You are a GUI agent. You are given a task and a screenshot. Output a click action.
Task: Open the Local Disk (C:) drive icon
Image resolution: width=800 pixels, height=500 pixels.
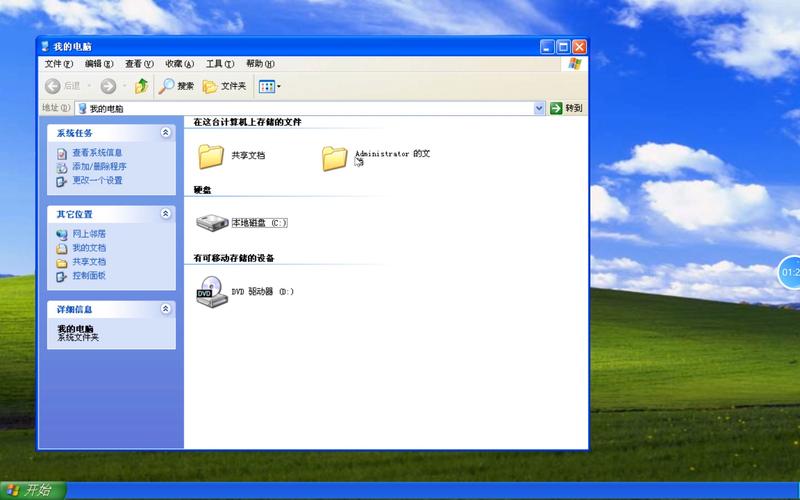click(x=211, y=223)
